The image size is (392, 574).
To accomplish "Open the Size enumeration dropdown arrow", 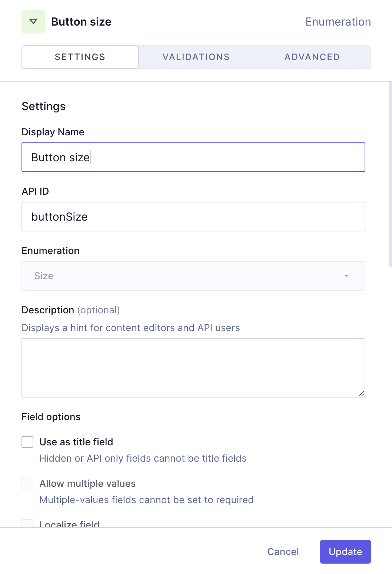I will [x=347, y=276].
